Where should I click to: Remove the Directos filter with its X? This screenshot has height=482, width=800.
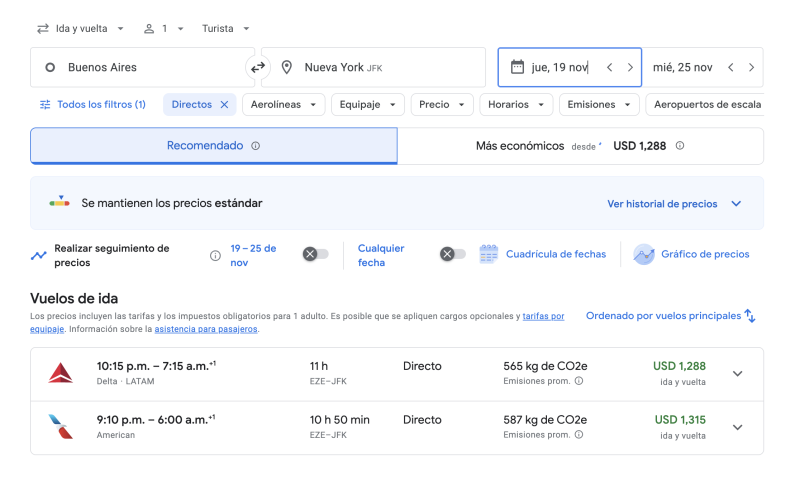(225, 105)
